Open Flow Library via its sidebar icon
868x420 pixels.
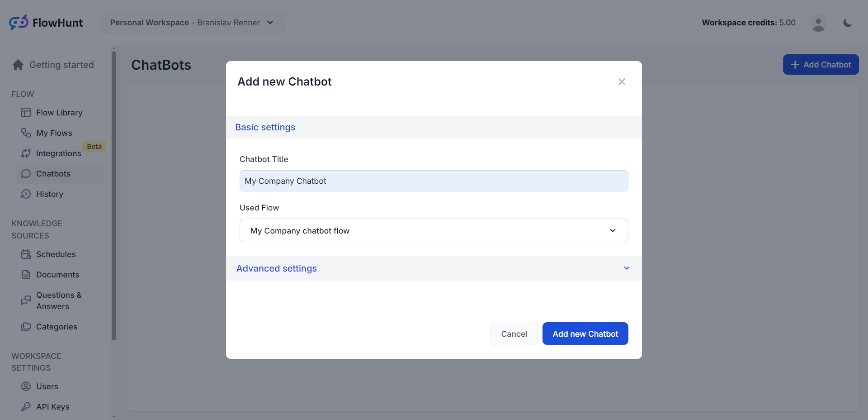[26, 113]
